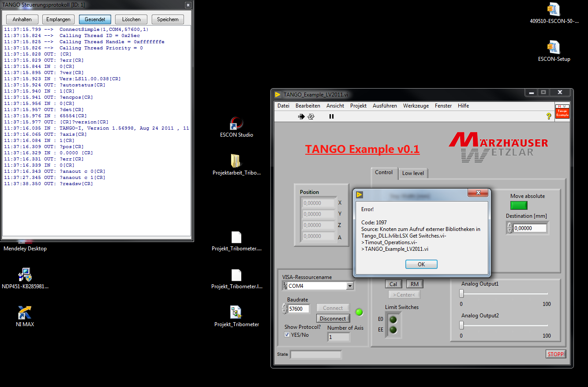Confirm the error dialog with OK
Screen dimensions: 588x387
[x=421, y=264]
